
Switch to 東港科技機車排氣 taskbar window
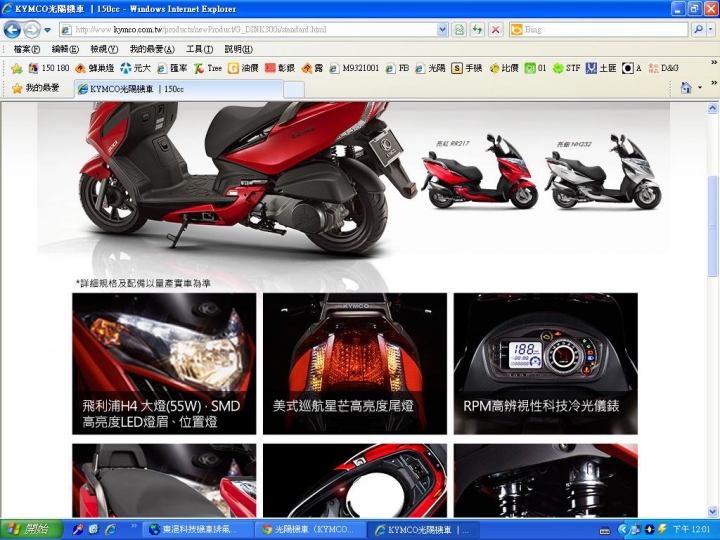197,530
